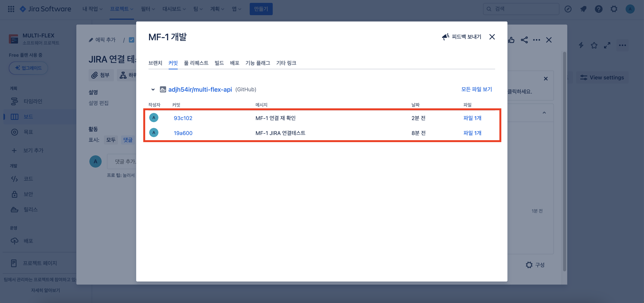
Task: Expand the 대시보드 dropdown menu
Action: [174, 9]
